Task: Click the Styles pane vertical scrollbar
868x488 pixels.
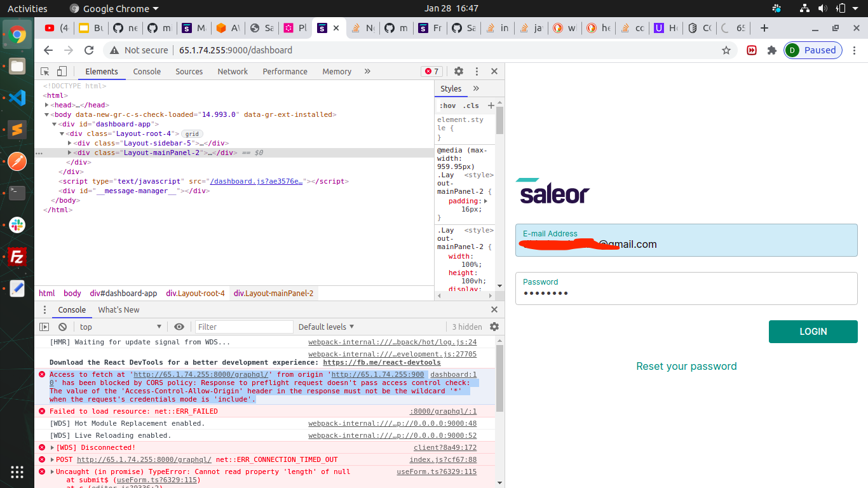Action: coord(499,121)
